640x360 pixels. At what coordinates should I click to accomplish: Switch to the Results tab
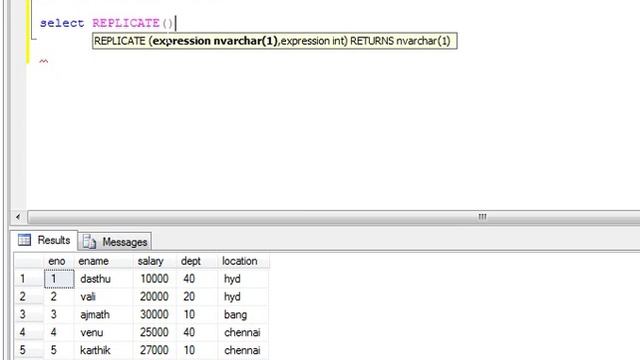click(x=44, y=240)
